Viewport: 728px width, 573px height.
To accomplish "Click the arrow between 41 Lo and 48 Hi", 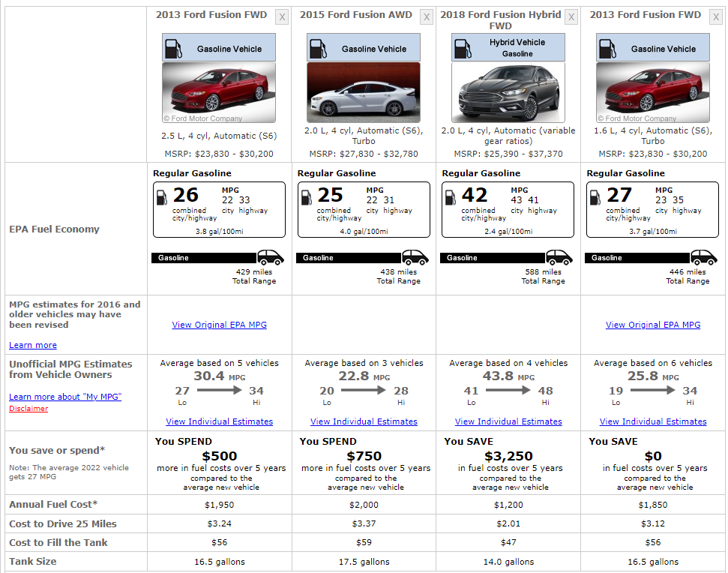I will tap(508, 390).
